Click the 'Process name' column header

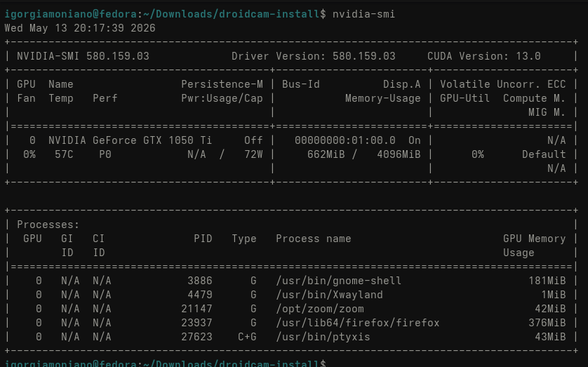314,239
